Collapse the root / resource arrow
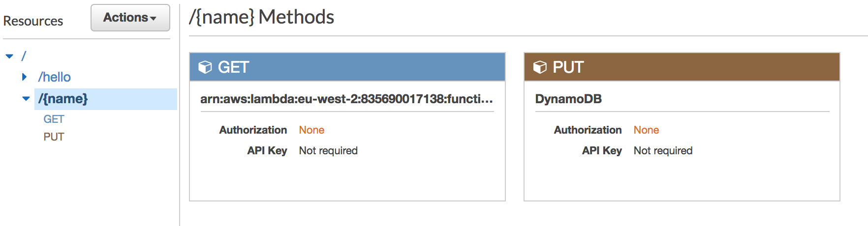 (x=9, y=56)
